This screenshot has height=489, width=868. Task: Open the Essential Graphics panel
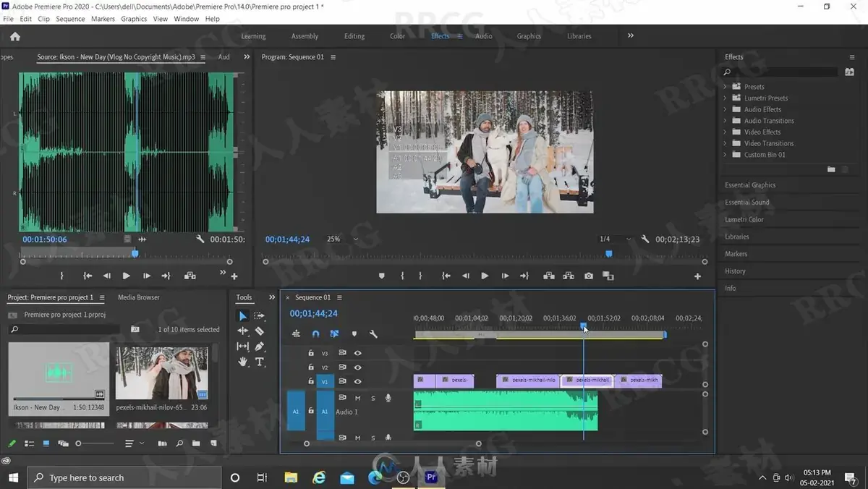(750, 185)
